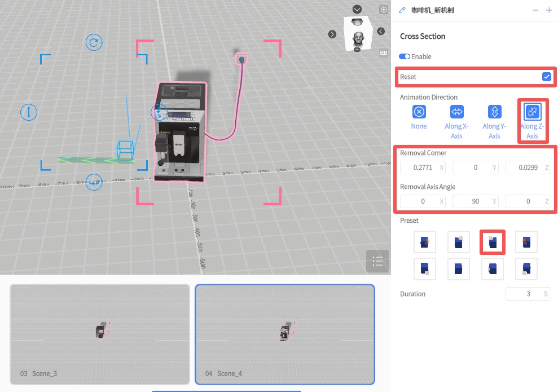The width and height of the screenshot is (558, 392).
Task: Click the pencil rename icon beside title
Action: click(402, 10)
